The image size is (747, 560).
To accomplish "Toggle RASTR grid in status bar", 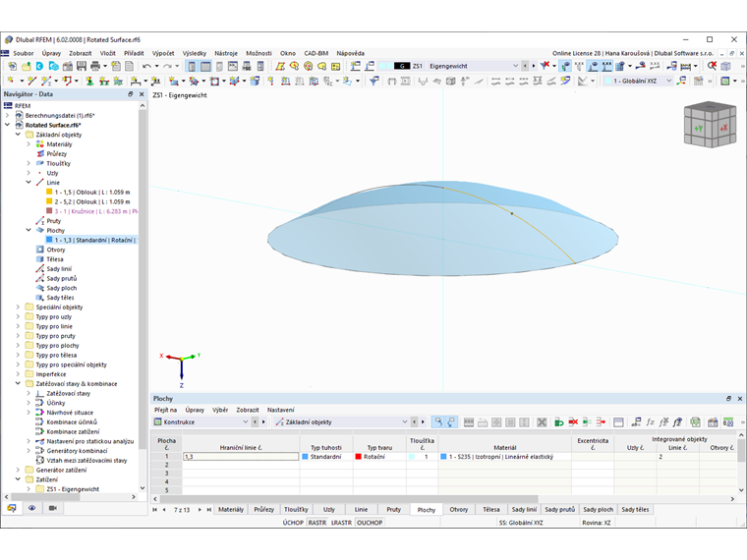I will 317,523.
